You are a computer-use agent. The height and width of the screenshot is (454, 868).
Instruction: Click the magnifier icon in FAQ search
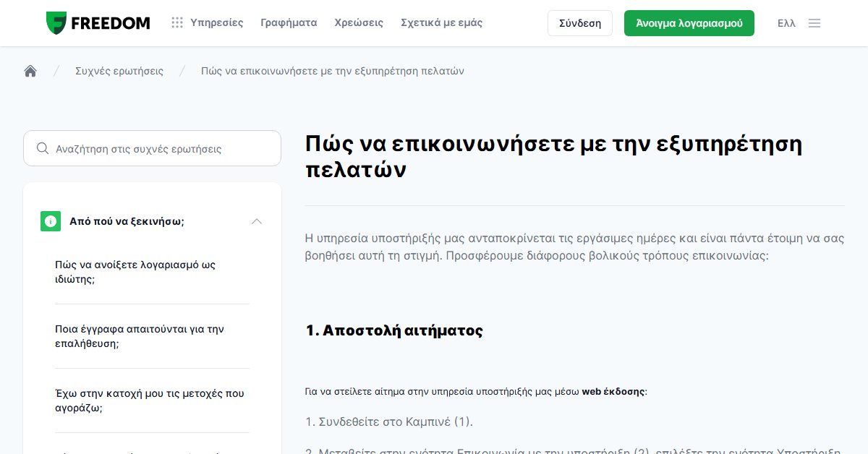coord(43,148)
